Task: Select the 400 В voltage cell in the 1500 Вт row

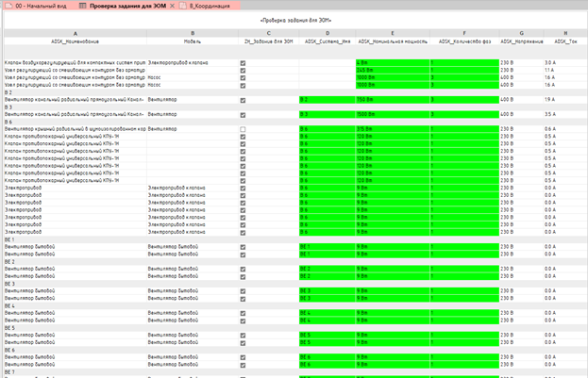Action: 521,114
